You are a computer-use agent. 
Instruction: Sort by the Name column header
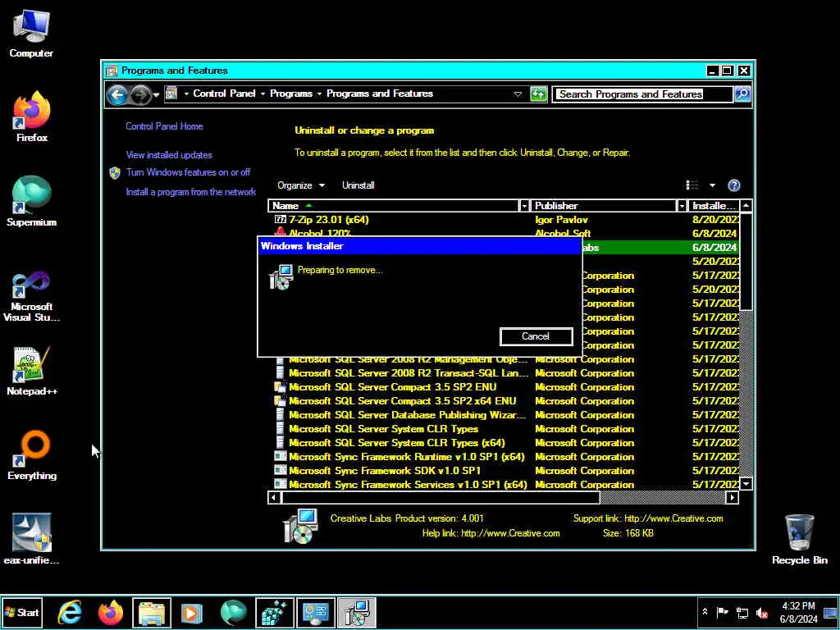393,206
